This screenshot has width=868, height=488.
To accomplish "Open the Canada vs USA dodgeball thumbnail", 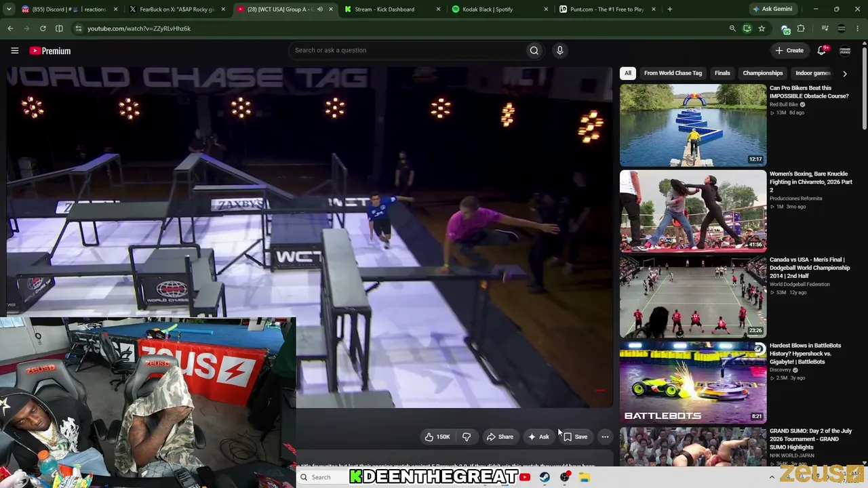I will [x=693, y=297].
